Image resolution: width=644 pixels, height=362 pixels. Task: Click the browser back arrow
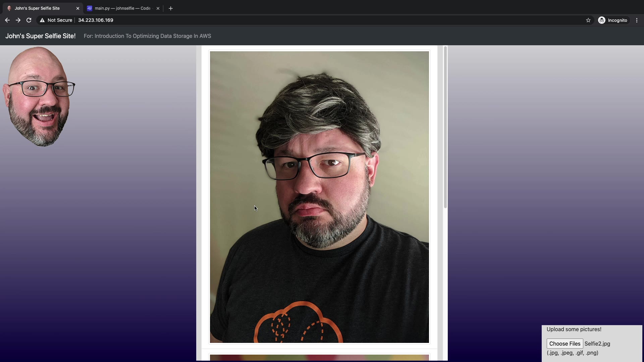point(7,20)
